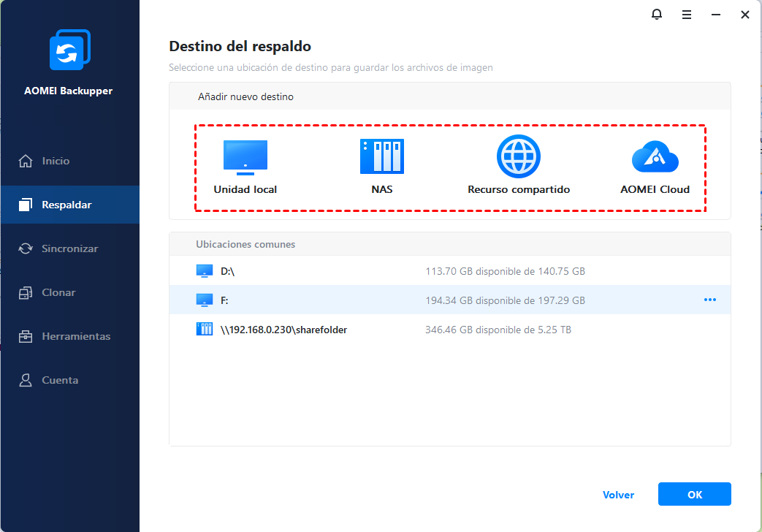The width and height of the screenshot is (762, 532).
Task: Open the three-dot options for F: drive
Action: [709, 300]
